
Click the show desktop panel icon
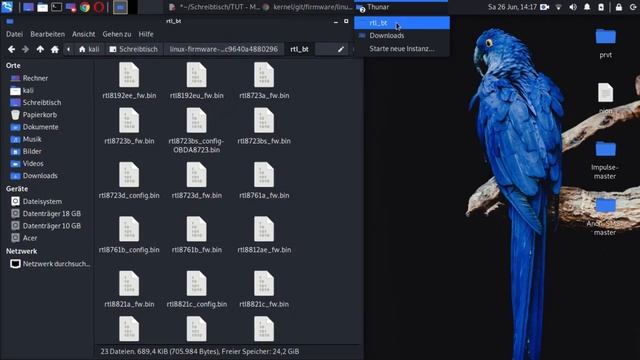(28, 7)
